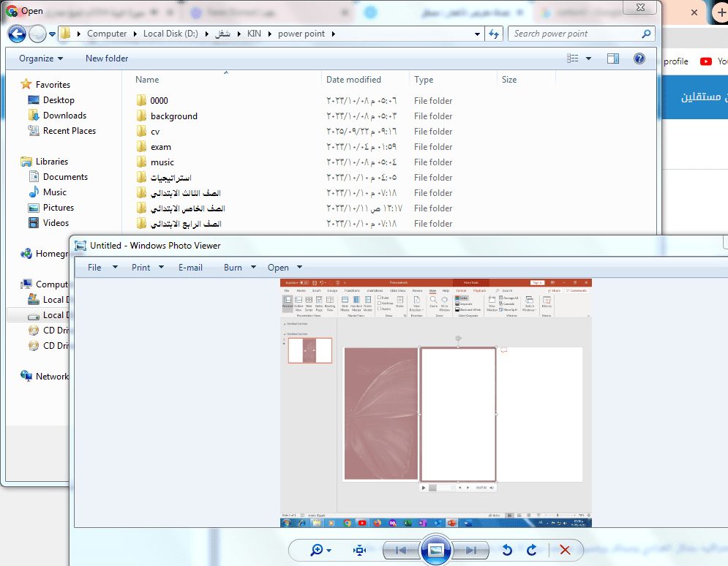
Task: Select Network in the navigation pane
Action: point(45,377)
